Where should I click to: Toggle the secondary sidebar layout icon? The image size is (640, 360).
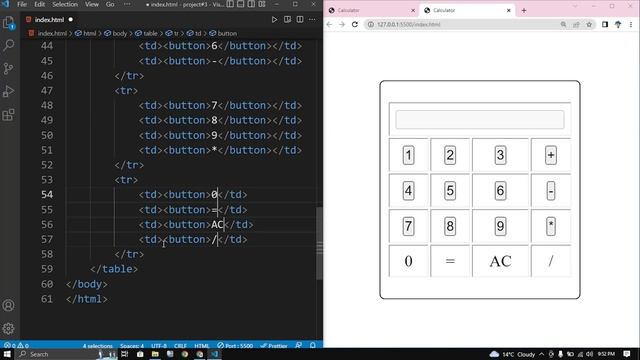(251, 4)
